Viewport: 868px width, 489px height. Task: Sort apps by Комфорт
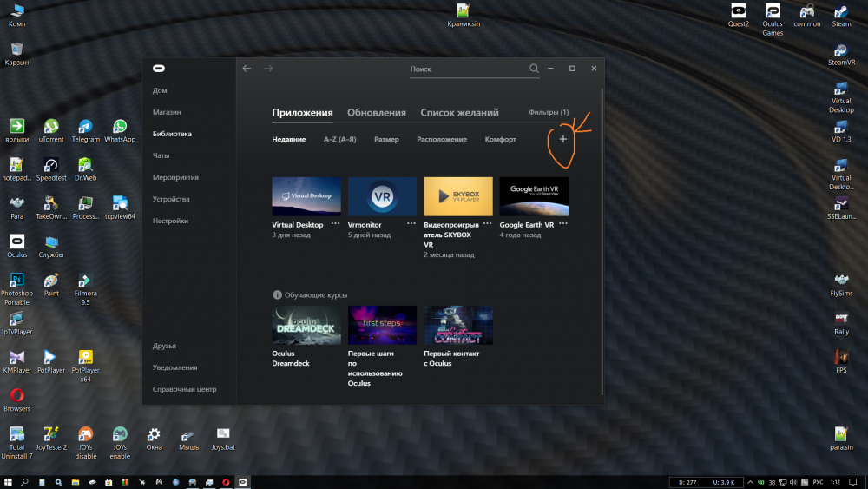pyautogui.click(x=500, y=140)
